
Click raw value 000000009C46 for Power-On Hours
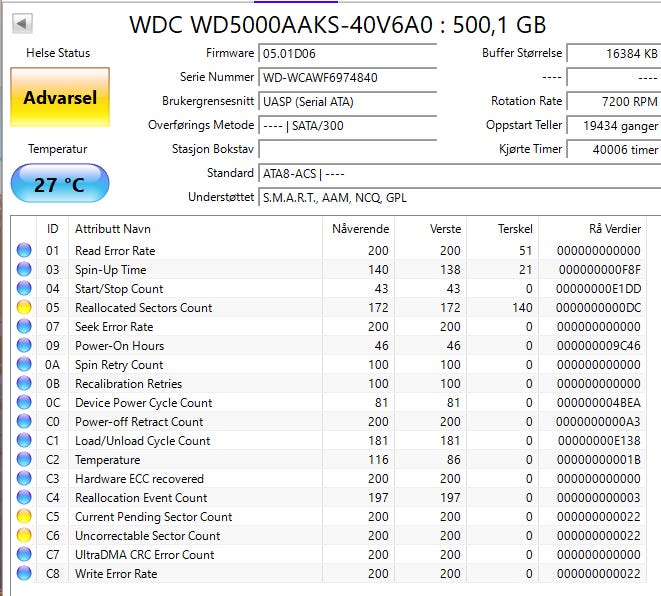click(x=598, y=346)
